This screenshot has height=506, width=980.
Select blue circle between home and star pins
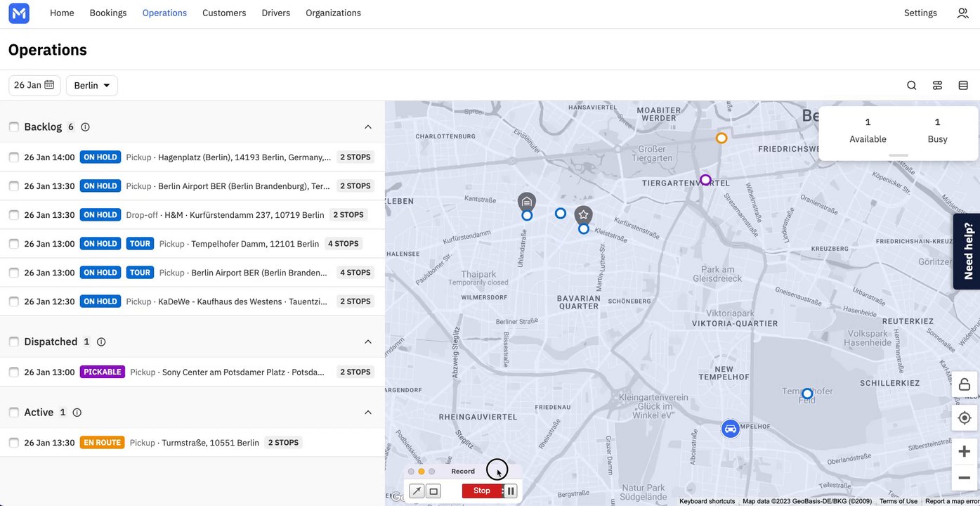pyautogui.click(x=561, y=214)
